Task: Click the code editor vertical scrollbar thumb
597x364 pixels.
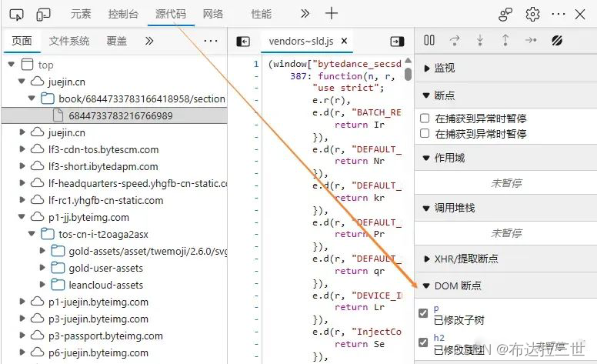Action: click(409, 74)
